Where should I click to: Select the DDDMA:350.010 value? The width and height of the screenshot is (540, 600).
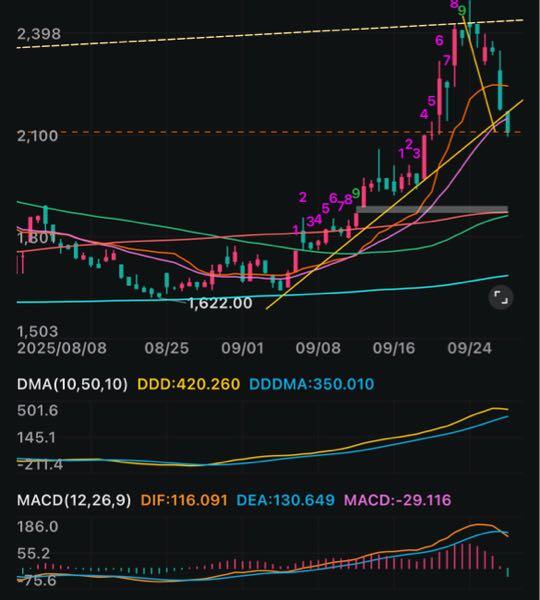click(312, 384)
